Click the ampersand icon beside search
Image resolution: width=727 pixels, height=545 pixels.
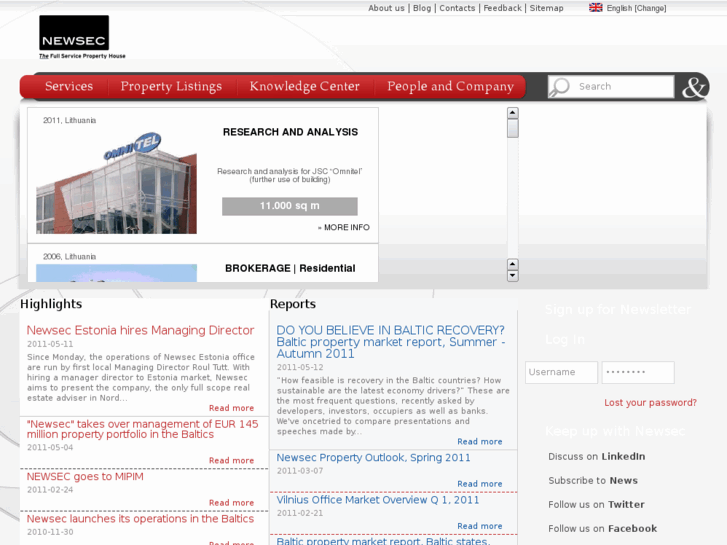pos(693,87)
